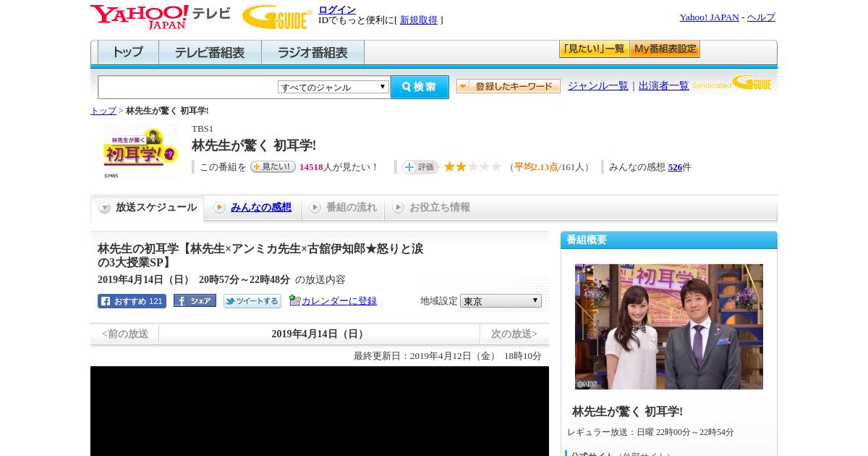
Task: Click the 番組概要 panel header
Action: [669, 240]
